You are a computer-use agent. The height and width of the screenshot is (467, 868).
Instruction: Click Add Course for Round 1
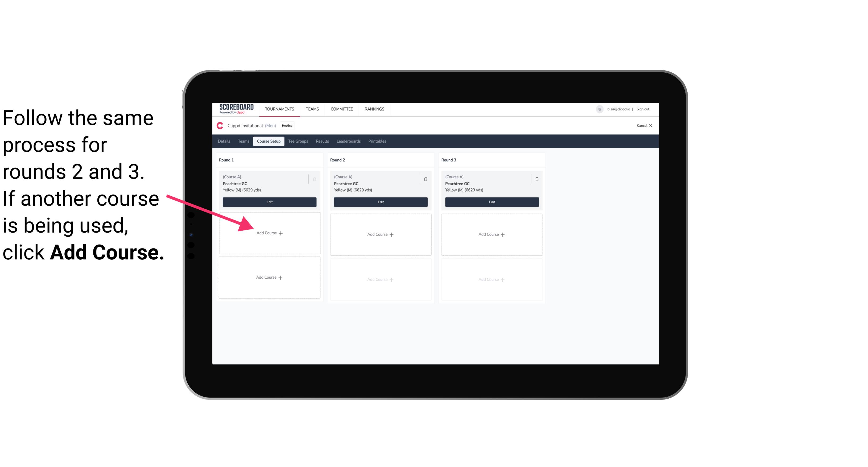pos(270,233)
